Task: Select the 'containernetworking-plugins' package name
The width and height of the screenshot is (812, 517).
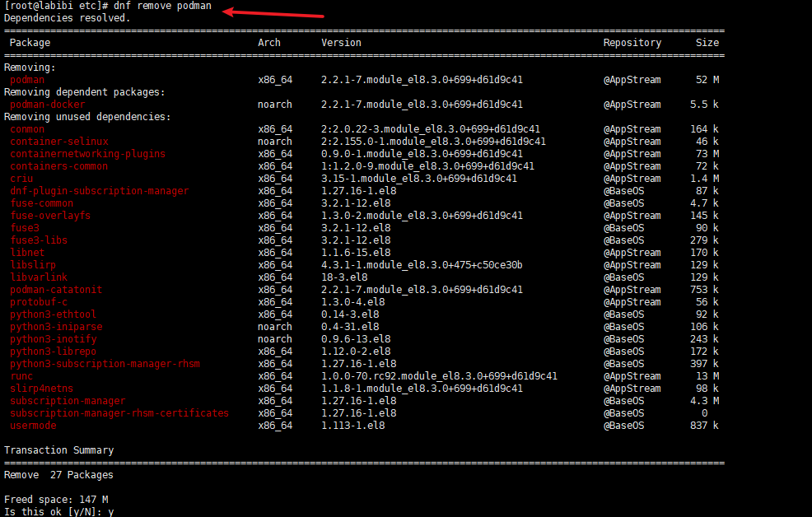Action: (x=87, y=154)
